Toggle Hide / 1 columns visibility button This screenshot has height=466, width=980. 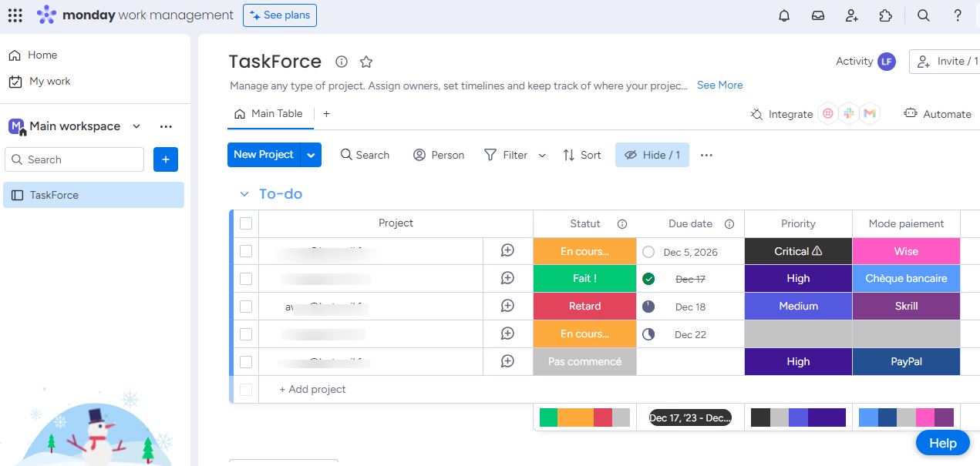click(x=652, y=155)
